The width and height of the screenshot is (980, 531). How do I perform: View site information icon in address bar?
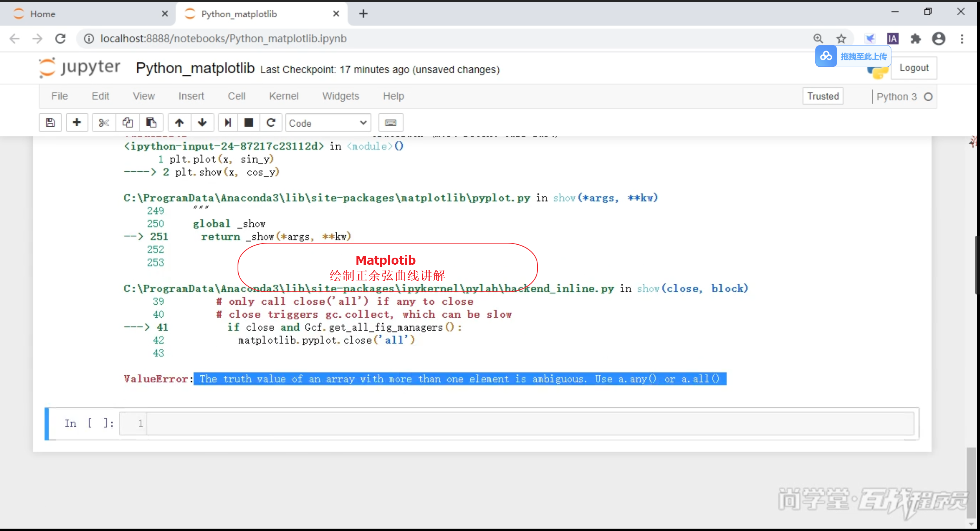[x=89, y=38]
